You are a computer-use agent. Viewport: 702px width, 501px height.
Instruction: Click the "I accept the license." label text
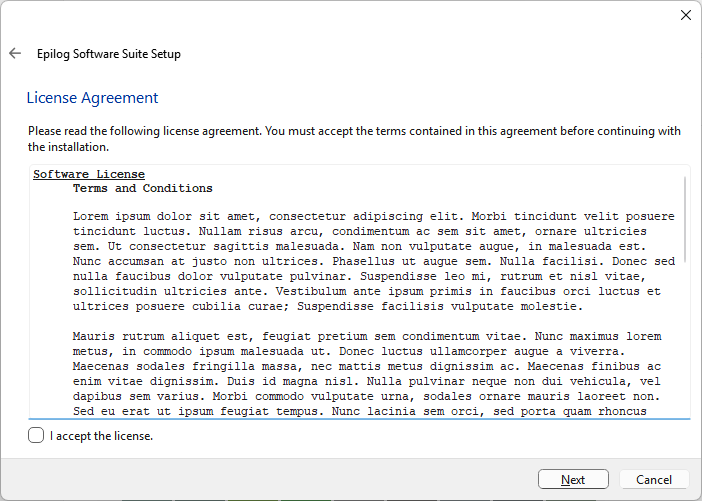pos(101,436)
